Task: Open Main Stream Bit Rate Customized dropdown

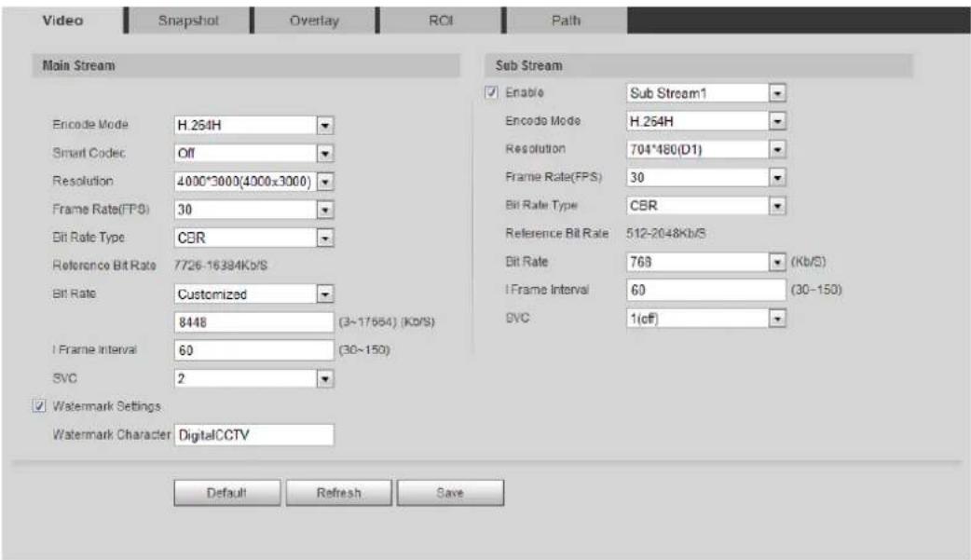Action: [253, 294]
